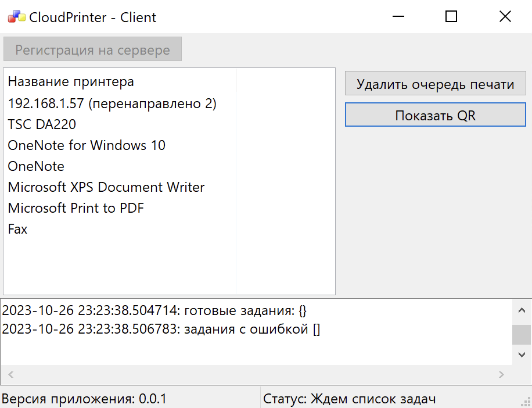
Task: Select the Fax printer entry
Action: point(18,229)
